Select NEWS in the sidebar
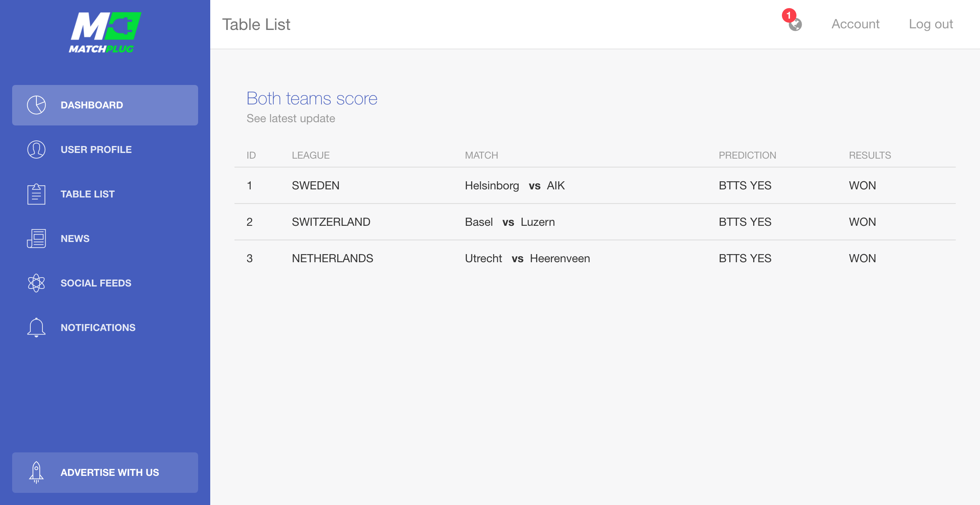Screen dimensions: 980x505 105,239
